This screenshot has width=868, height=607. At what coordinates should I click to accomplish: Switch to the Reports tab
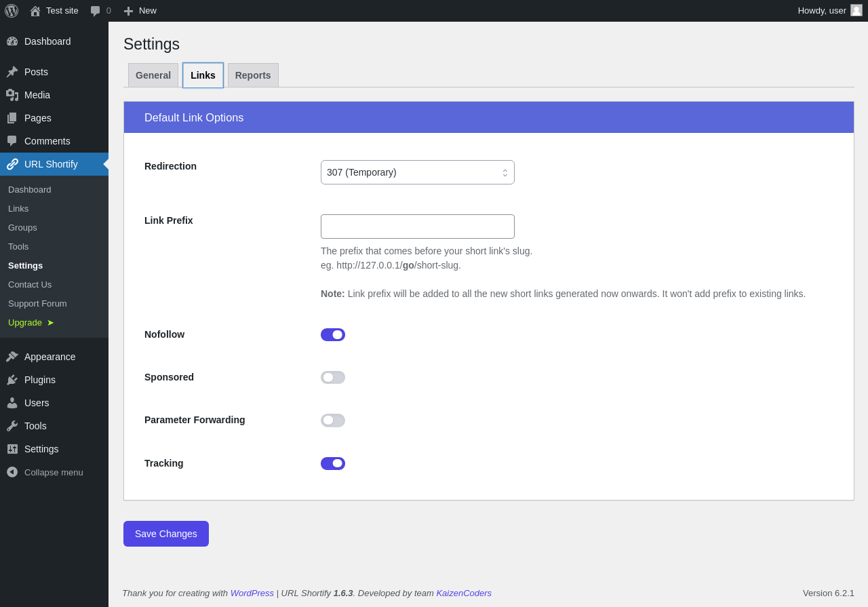[253, 75]
